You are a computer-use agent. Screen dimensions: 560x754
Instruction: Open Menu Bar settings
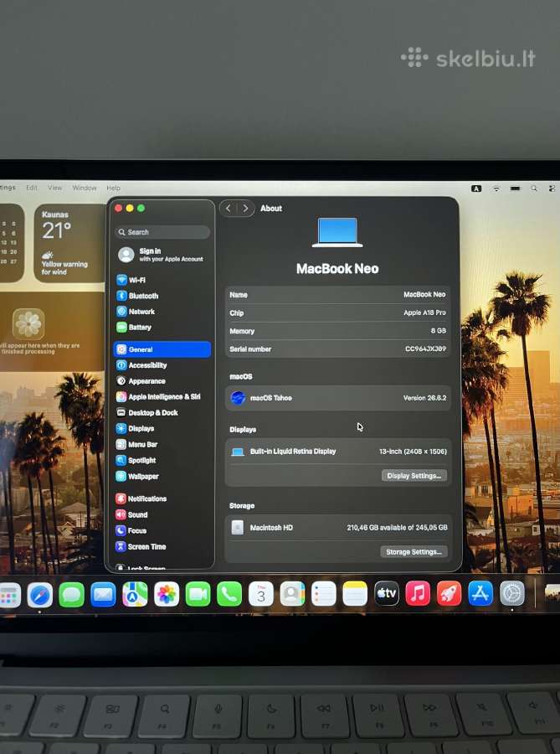coord(162,445)
